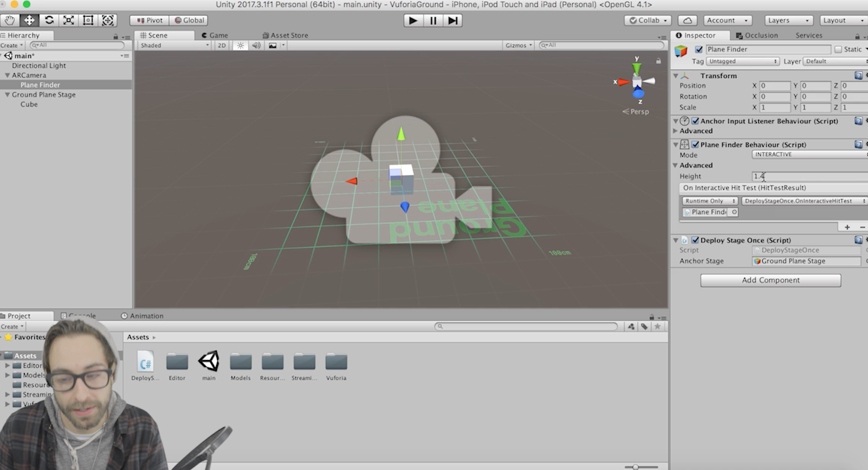The width and height of the screenshot is (868, 470).
Task: Switch to the Scene tab
Action: 164,35
